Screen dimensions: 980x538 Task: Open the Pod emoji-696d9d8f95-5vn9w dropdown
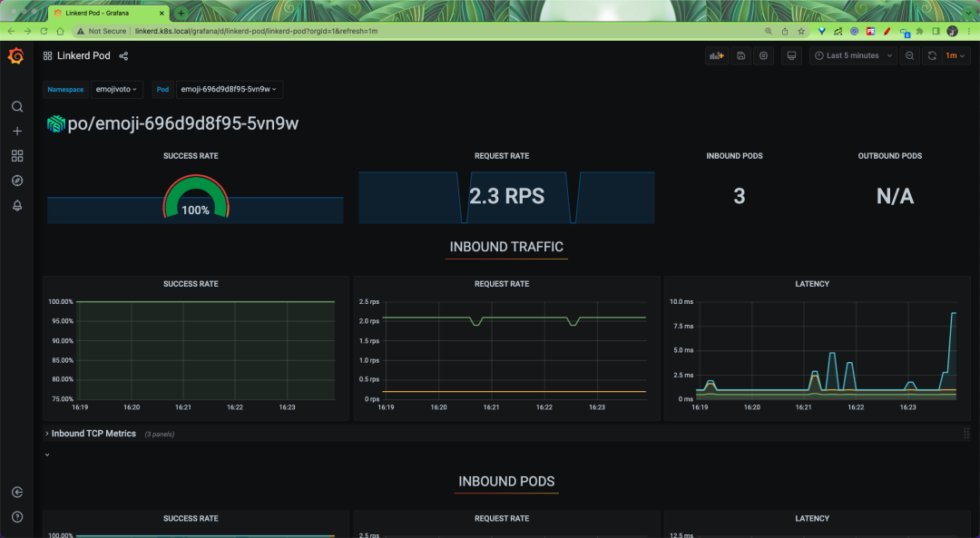(229, 89)
